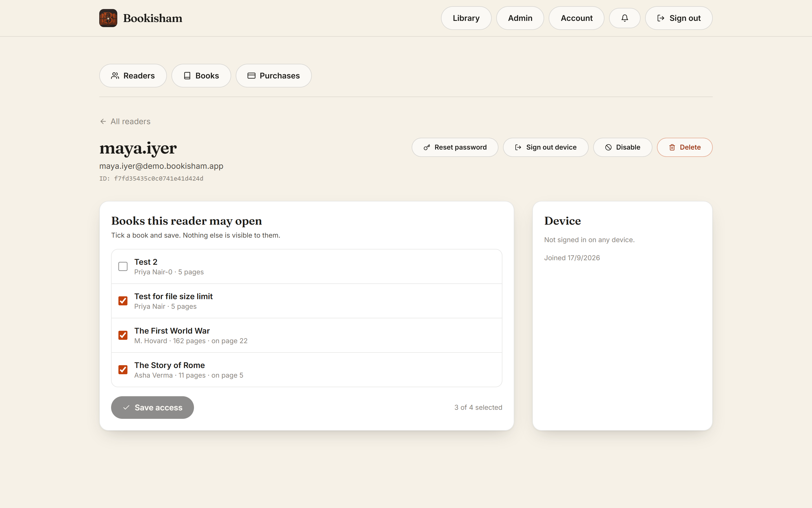Viewport: 812px width, 508px height.
Task: Click the maya.iyer heading
Action: click(x=138, y=148)
